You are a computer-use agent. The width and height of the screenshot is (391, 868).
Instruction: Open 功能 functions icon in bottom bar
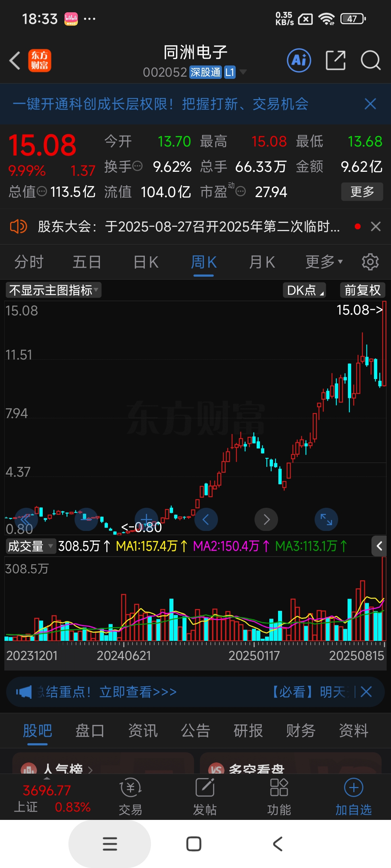[279, 797]
